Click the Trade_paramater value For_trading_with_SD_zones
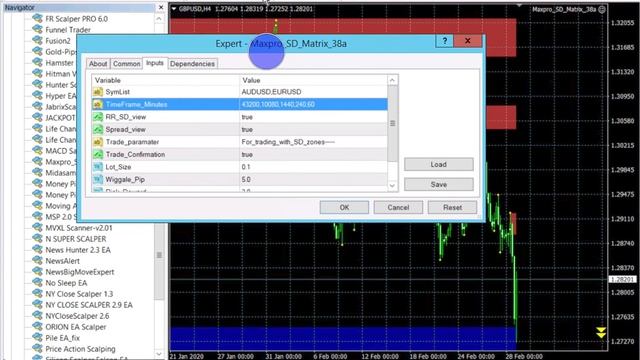The width and height of the screenshot is (640, 360). [288, 142]
